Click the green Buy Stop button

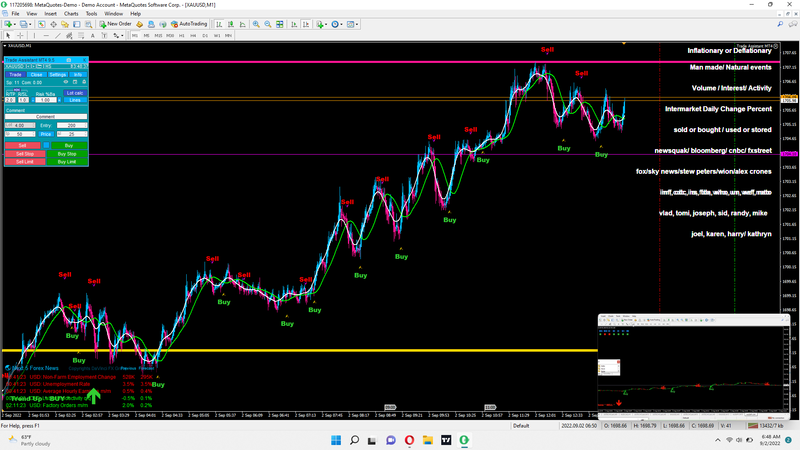pos(68,153)
